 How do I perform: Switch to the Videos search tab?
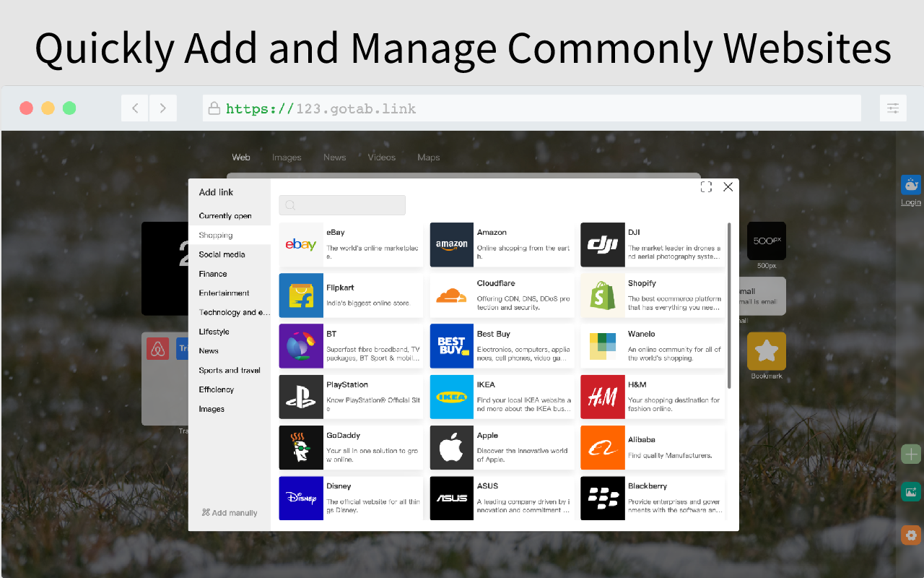(381, 157)
